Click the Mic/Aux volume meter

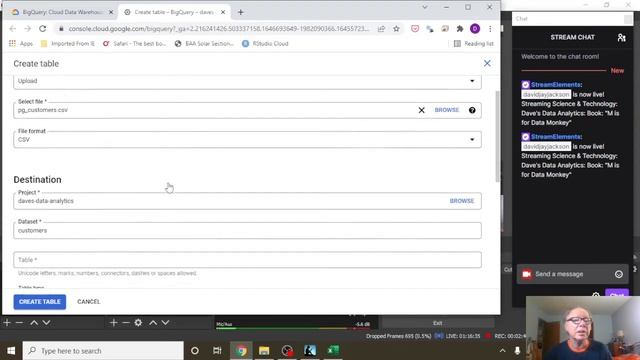pyautogui.click(x=293, y=327)
